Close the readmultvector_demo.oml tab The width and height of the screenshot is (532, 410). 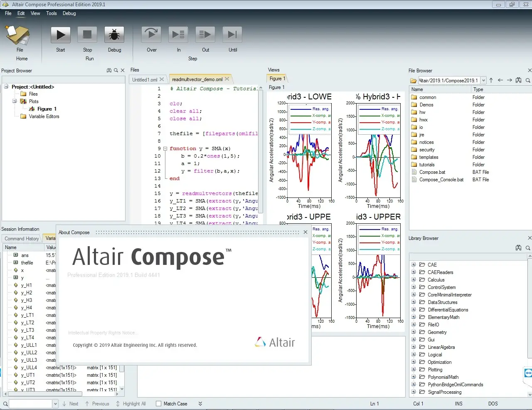pyautogui.click(x=227, y=79)
